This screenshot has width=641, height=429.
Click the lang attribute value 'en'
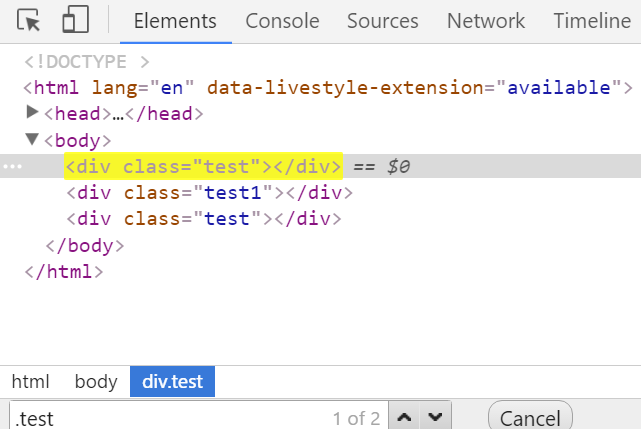[172, 88]
